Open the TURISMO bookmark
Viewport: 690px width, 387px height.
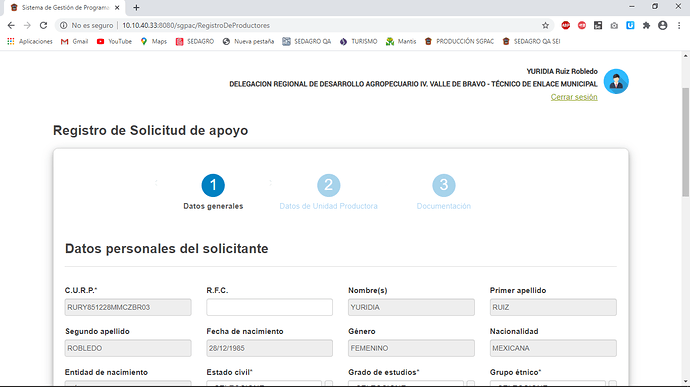pos(358,41)
